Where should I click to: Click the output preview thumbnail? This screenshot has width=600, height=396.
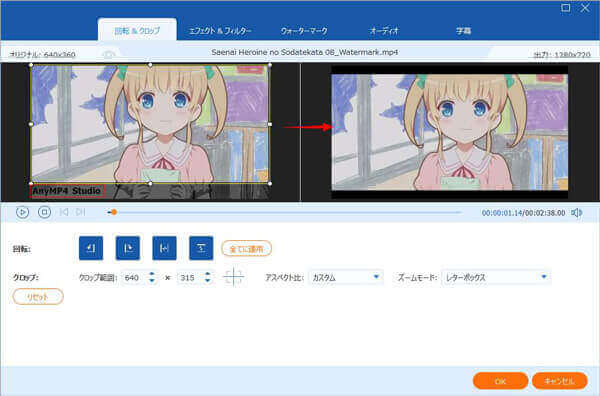tap(449, 132)
